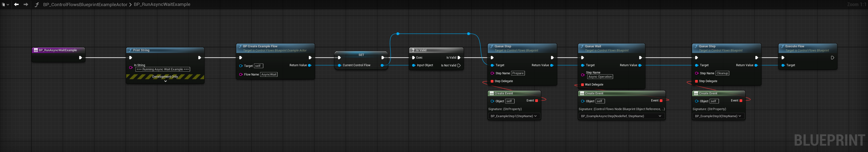Click the Wait Delegate red pin
868x152 pixels.
[x=582, y=85]
